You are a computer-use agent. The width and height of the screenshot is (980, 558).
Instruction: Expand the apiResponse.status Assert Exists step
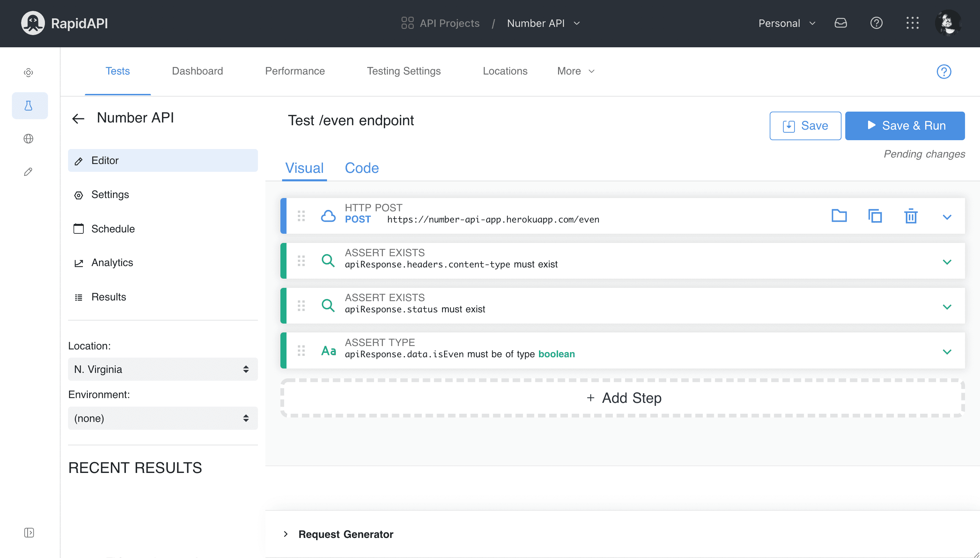947,307
